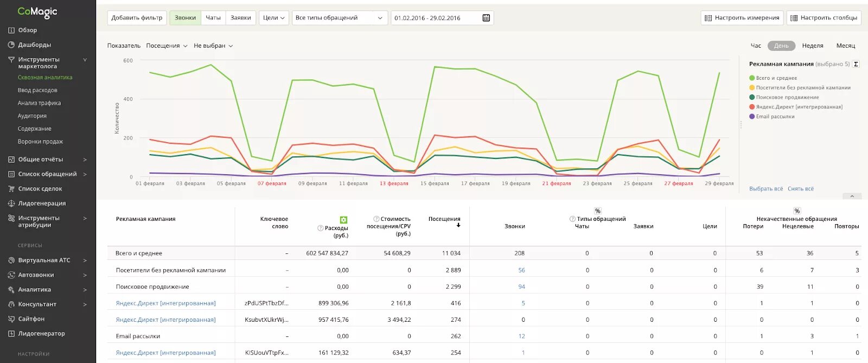Click the Список сделок cart icon
Screen dimensions: 868x363
click(11, 189)
